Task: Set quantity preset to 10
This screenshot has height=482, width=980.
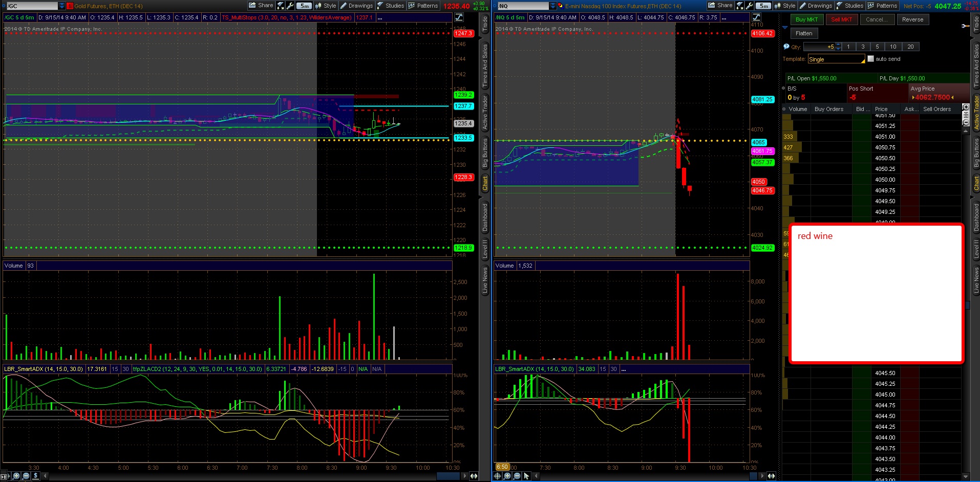Action: pos(893,47)
